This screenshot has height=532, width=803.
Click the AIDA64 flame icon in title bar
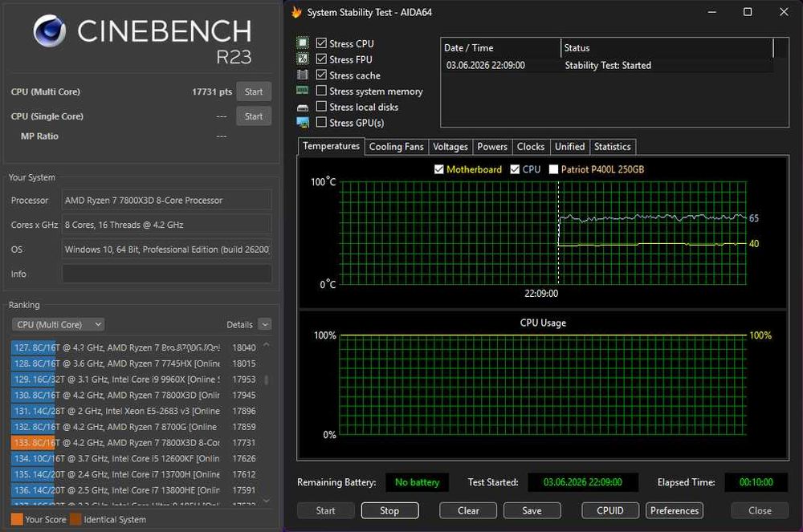point(296,12)
